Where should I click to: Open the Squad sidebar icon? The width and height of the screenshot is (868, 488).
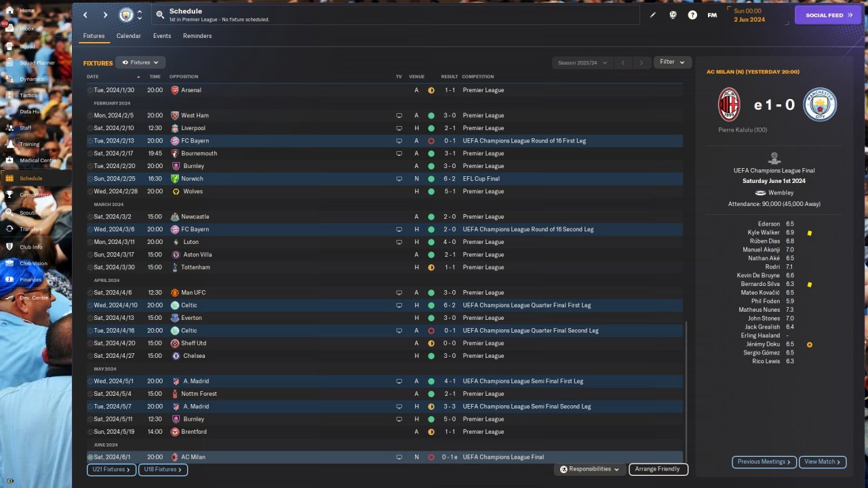tap(9, 46)
